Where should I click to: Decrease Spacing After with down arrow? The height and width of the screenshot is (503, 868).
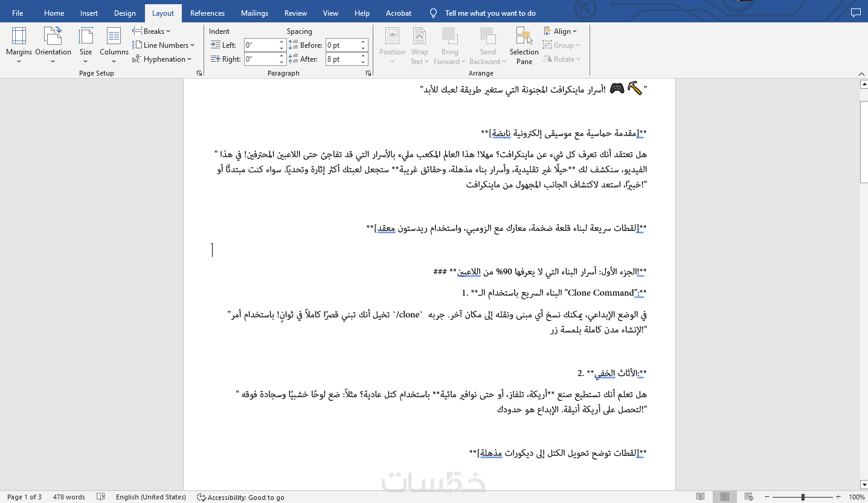click(x=363, y=62)
